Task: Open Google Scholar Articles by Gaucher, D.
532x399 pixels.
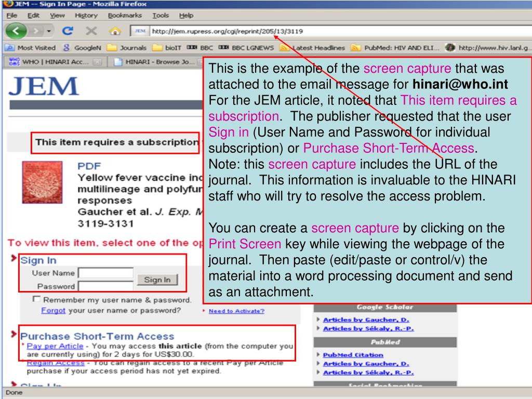Action: click(x=366, y=320)
